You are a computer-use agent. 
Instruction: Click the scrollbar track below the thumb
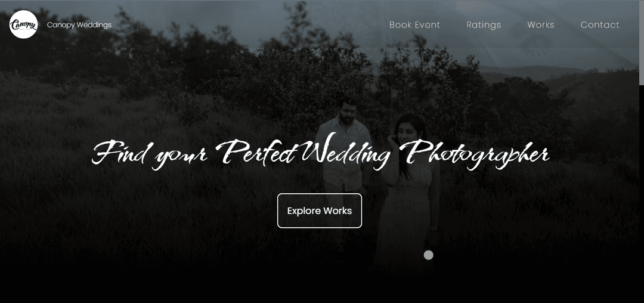(x=642, y=193)
